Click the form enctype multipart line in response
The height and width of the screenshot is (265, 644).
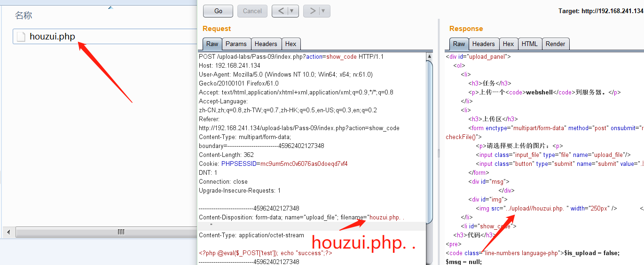556,128
